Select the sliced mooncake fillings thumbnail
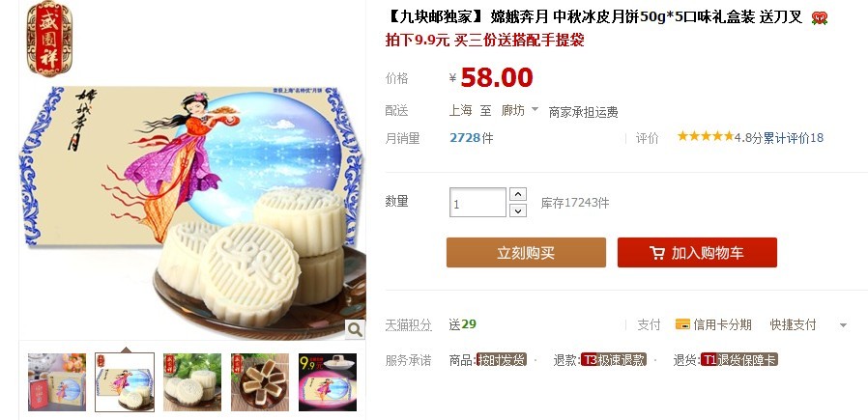This screenshot has width=868, height=420. [260, 382]
